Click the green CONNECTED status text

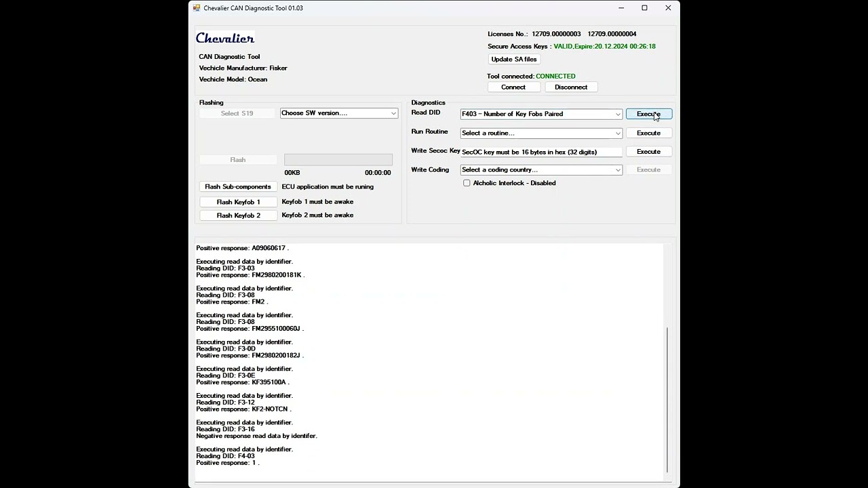555,76
